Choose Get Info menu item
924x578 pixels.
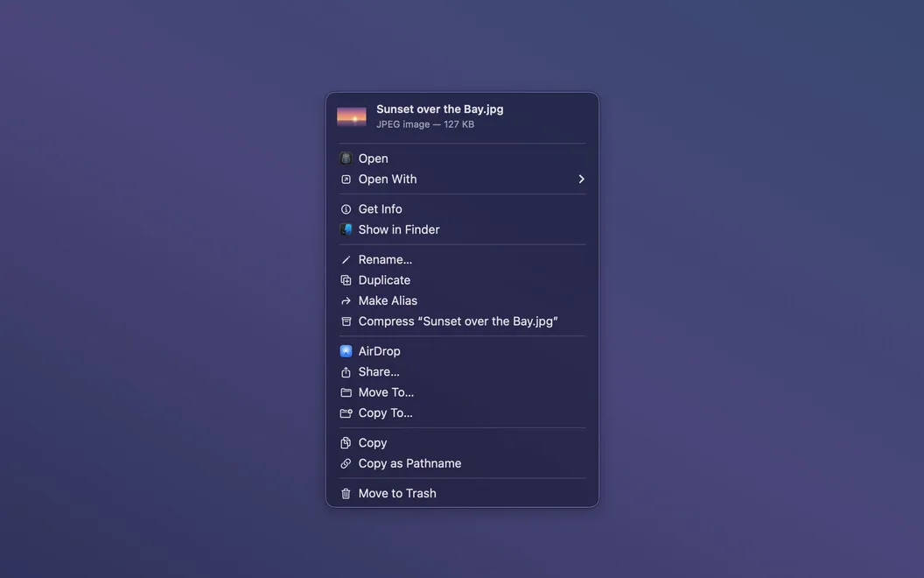click(462, 209)
